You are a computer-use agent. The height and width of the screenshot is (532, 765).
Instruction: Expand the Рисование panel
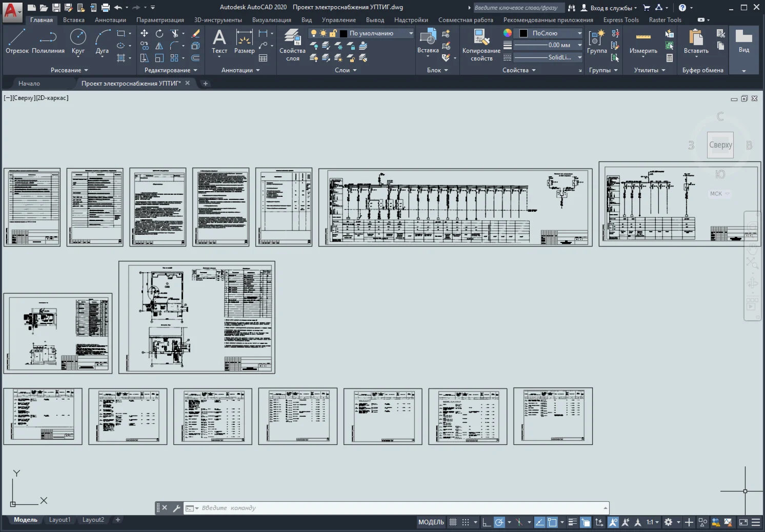(69, 70)
